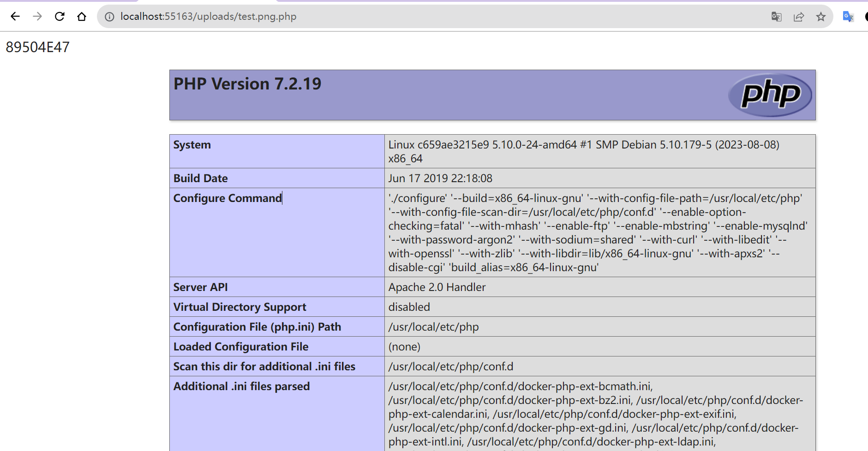Go to the browser home page
The width and height of the screenshot is (868, 451).
point(82,17)
